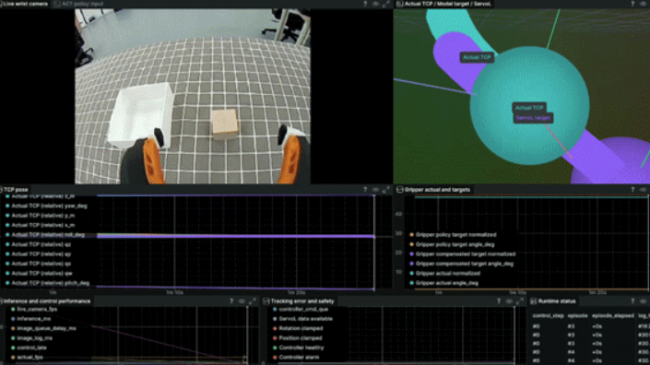Maximize the Live wrist camera view
This screenshot has width=650, height=365.
pos(386,4)
